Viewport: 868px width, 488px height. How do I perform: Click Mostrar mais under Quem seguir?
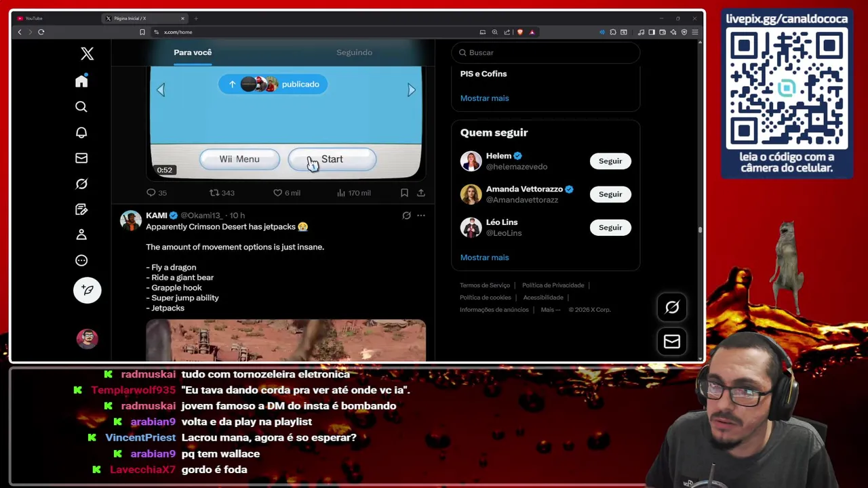coord(484,258)
